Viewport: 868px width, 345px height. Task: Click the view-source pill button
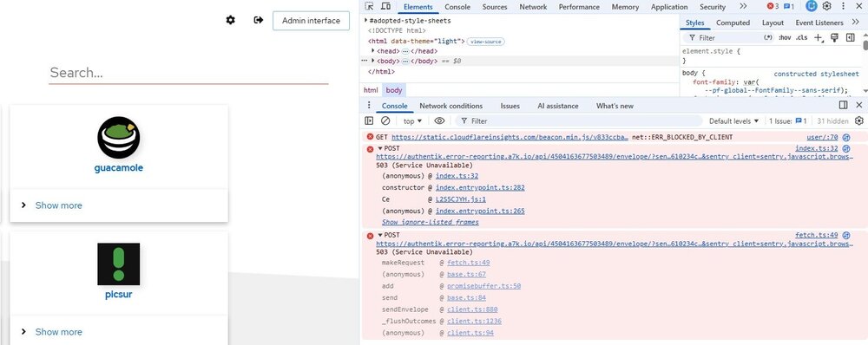coord(485,42)
